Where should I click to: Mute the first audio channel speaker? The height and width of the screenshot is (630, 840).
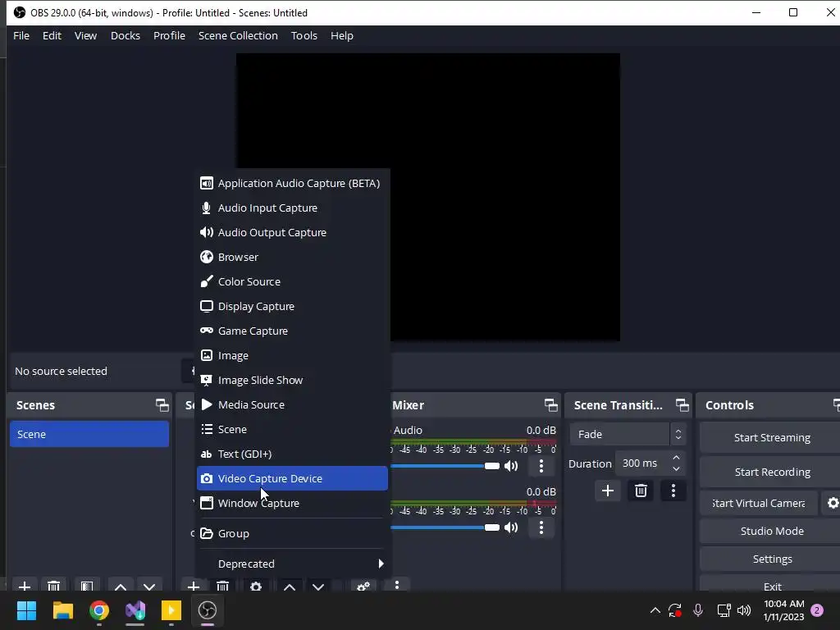tap(511, 466)
